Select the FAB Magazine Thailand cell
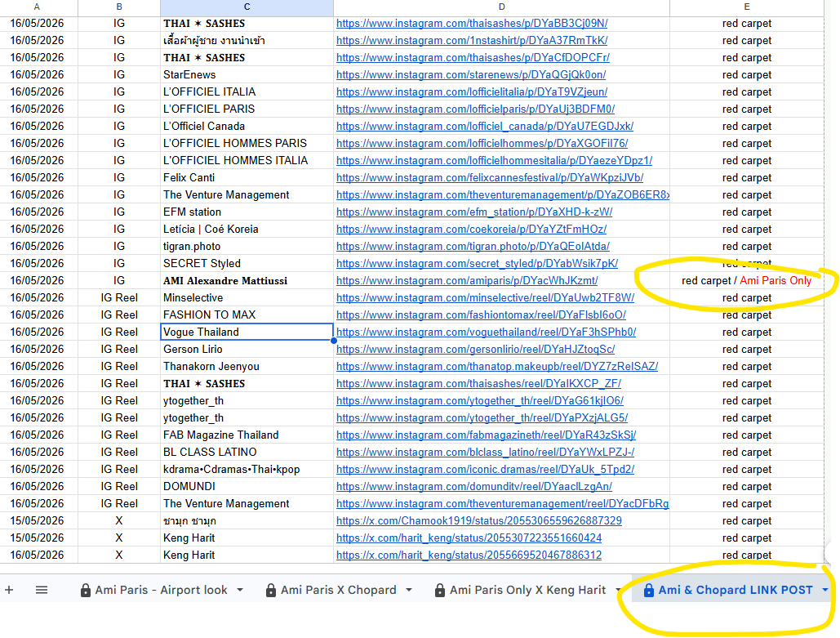The height and width of the screenshot is (638, 840). click(247, 435)
